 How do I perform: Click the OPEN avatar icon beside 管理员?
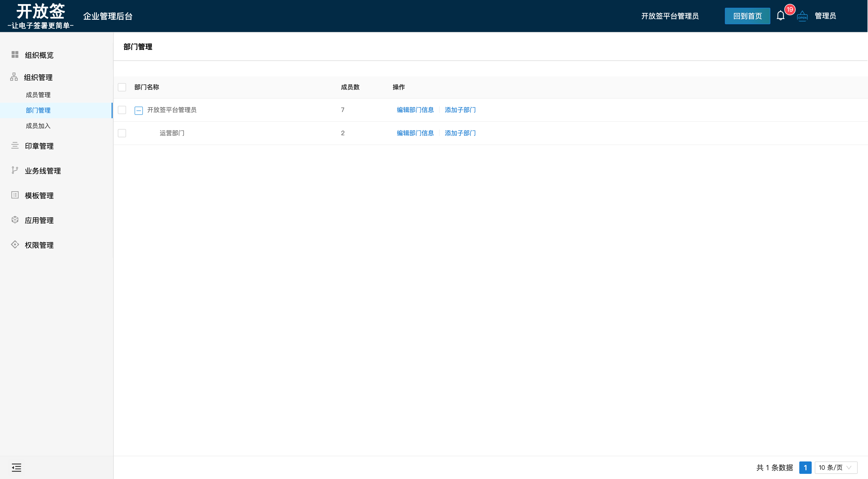[x=802, y=16]
